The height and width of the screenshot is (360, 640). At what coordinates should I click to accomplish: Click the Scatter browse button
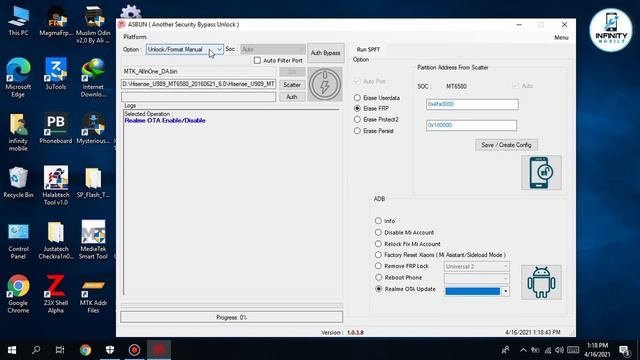pyautogui.click(x=292, y=85)
